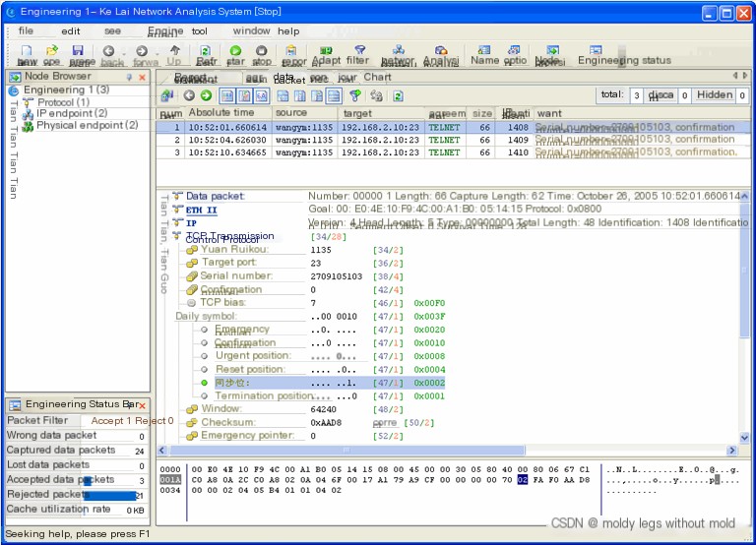Close the Engineering Status Bar panel
This screenshot has height=545, width=756.
[x=142, y=405]
